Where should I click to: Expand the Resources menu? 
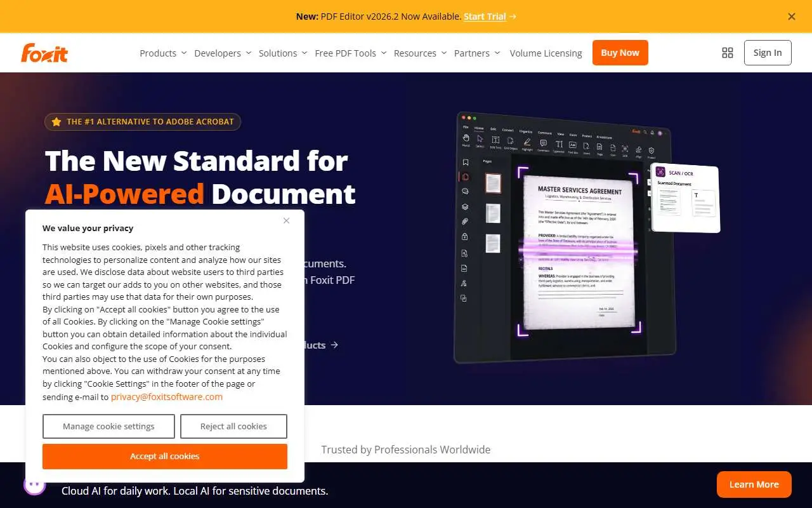(x=420, y=53)
